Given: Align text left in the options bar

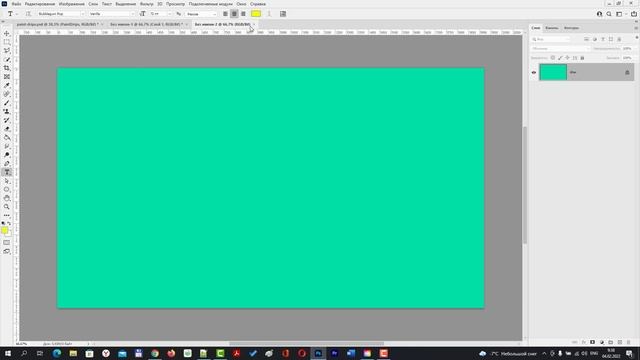Looking at the screenshot, I should click(225, 14).
